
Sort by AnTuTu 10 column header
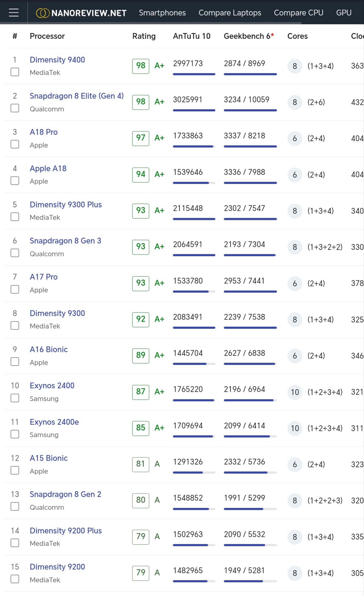click(192, 36)
